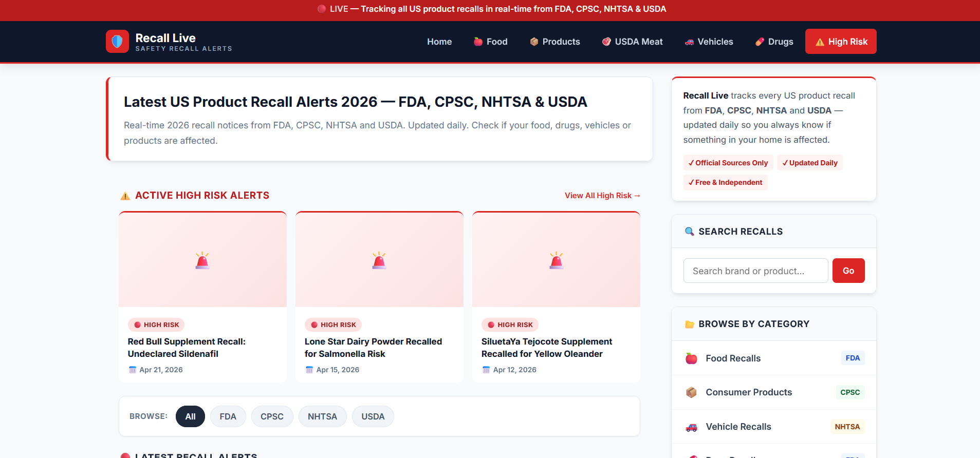Filter recalls by FDA pill
The image size is (980, 458).
[228, 416]
